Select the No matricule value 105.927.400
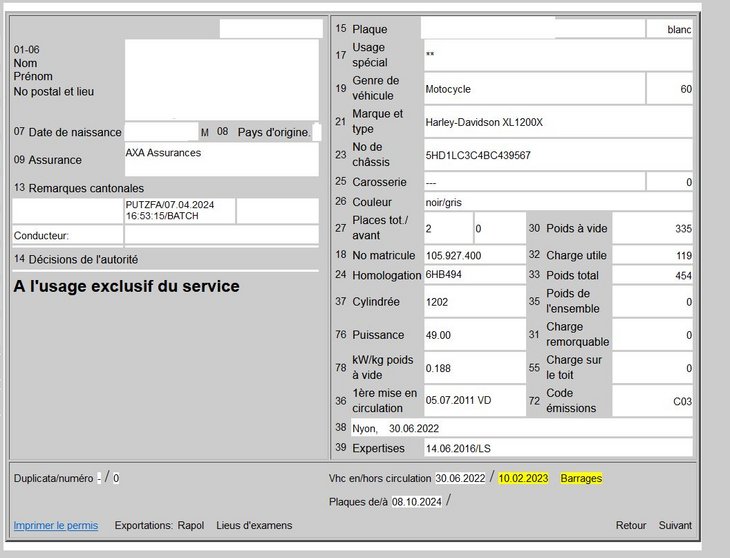Screen dimensions: 730x558 tap(473, 256)
